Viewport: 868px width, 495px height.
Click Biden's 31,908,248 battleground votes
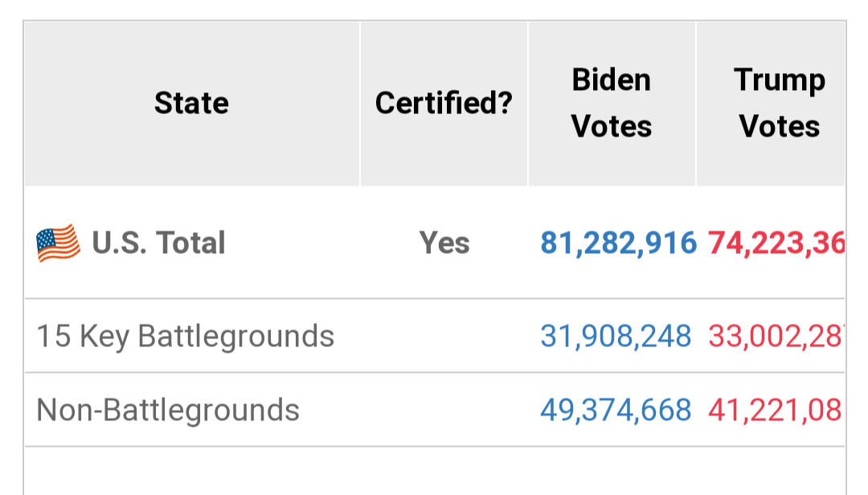(x=616, y=336)
